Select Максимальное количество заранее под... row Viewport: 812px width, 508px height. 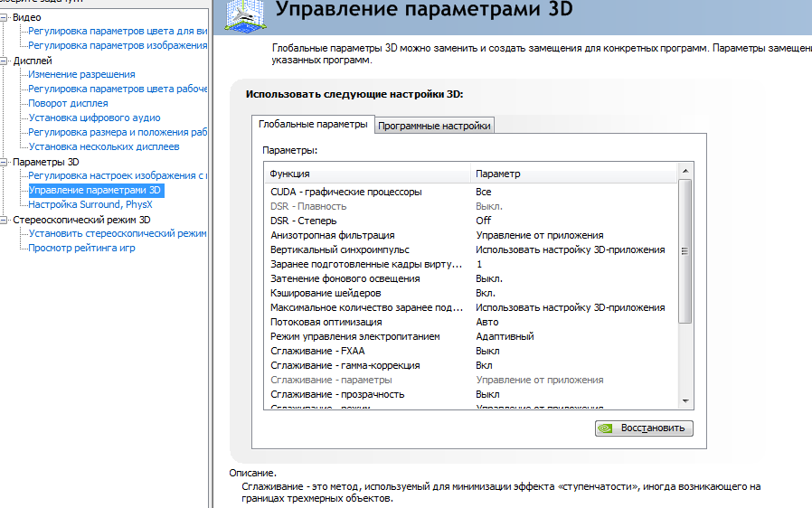coord(471,308)
